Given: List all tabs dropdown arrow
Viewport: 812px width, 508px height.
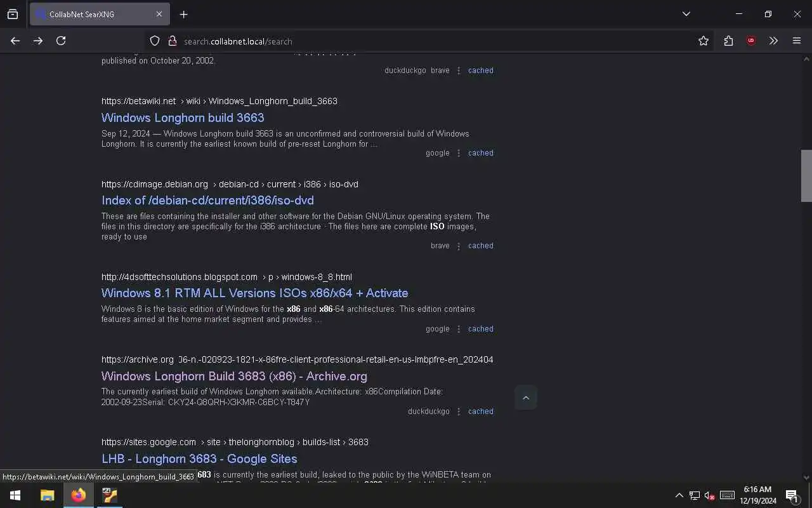Looking at the screenshot, I should [x=686, y=14].
